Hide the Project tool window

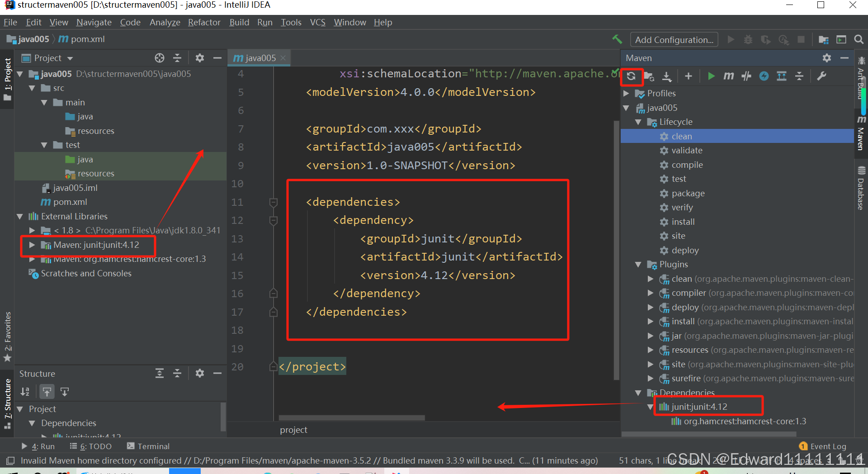coord(217,58)
